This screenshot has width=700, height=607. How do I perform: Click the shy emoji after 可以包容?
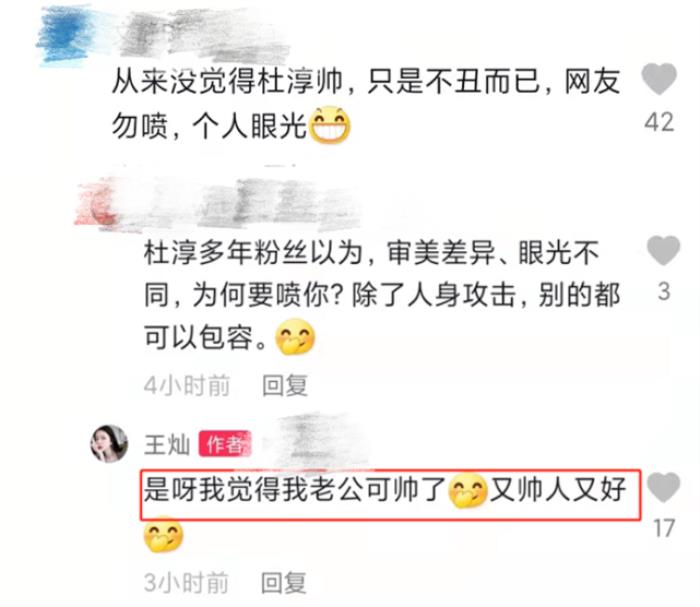[x=295, y=337]
